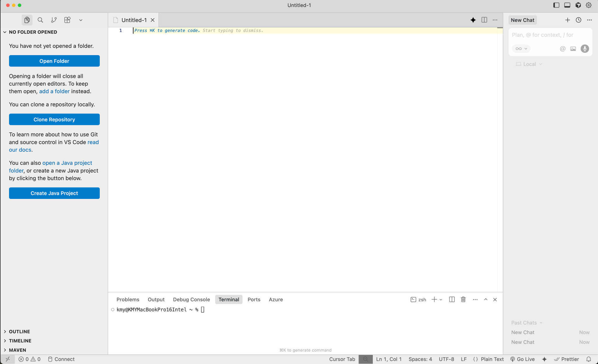This screenshot has width=598, height=364.
Task: Show chat history clock icon
Action: [578, 20]
